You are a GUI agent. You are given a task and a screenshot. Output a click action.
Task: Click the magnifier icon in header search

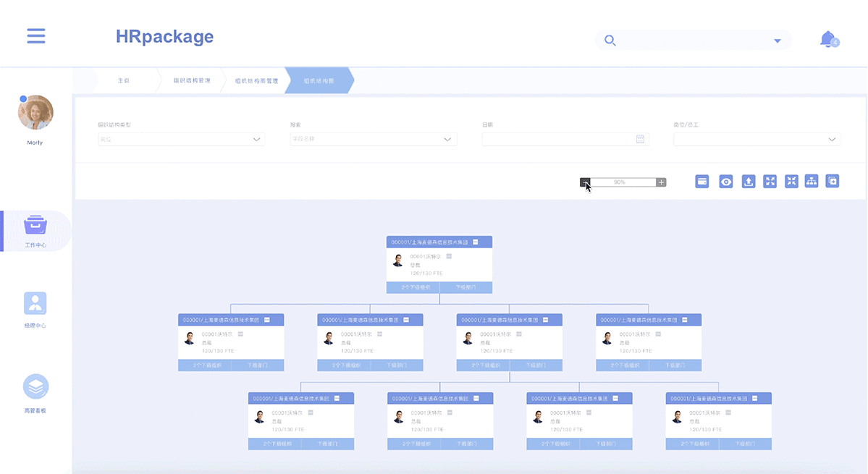[x=610, y=41]
